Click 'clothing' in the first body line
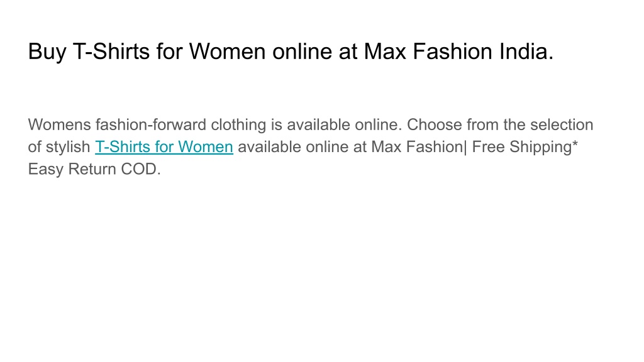644x362 pixels. click(238, 125)
